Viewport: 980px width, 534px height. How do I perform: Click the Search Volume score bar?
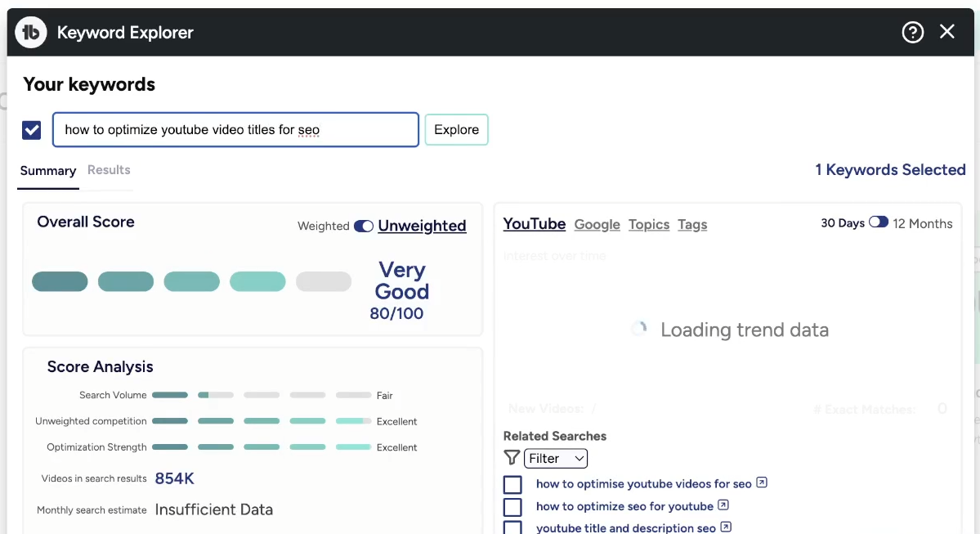tap(262, 395)
